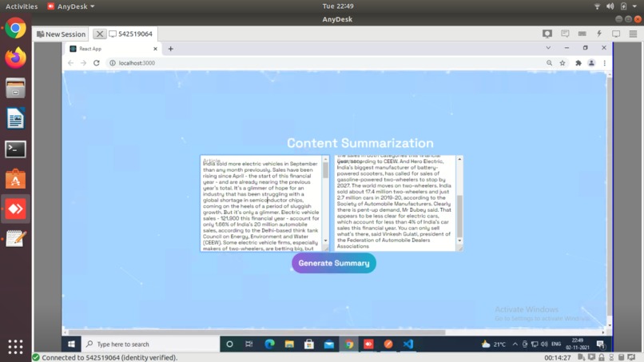This screenshot has width=644, height=362.
Task: Open Windows clock 22:49 date
Action: (578, 344)
